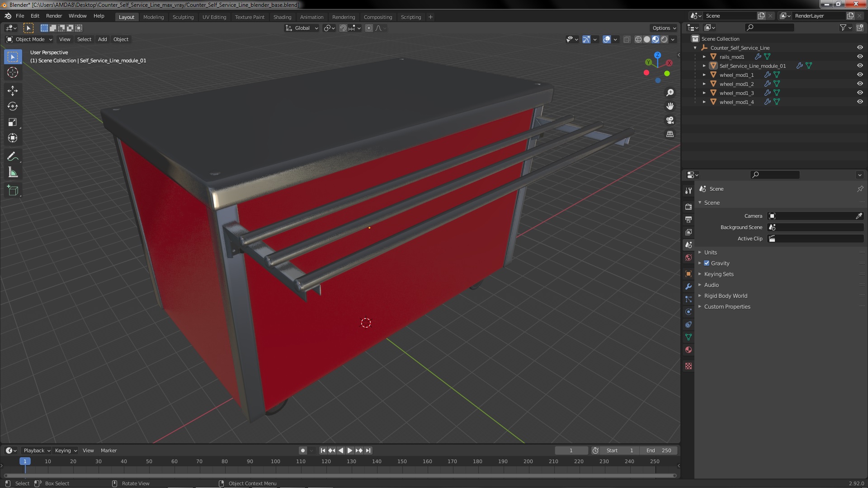Select the Cursor tool in toolbar
The height and width of the screenshot is (488, 868).
pyautogui.click(x=13, y=72)
